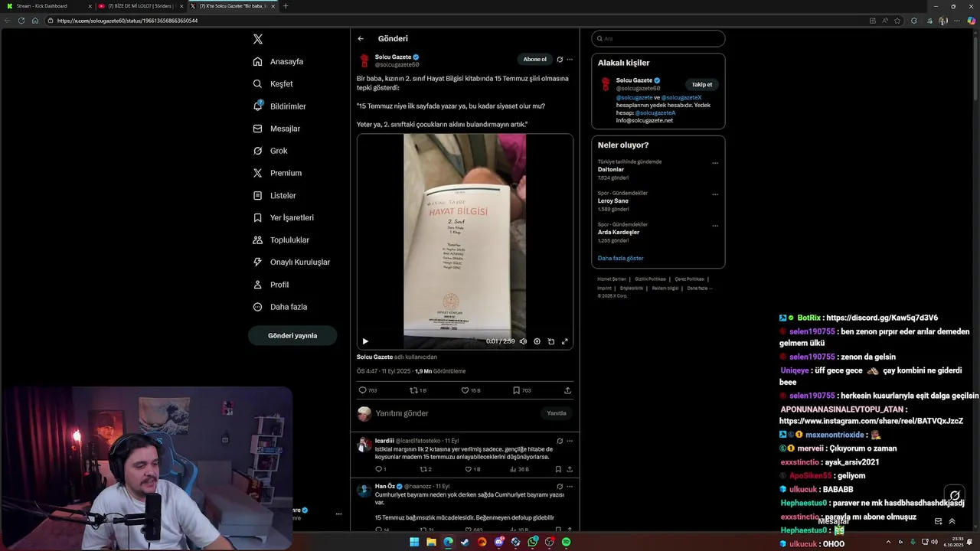This screenshot has width=980, height=551.
Task: Open WhatsApp from the taskbar
Action: point(532,542)
